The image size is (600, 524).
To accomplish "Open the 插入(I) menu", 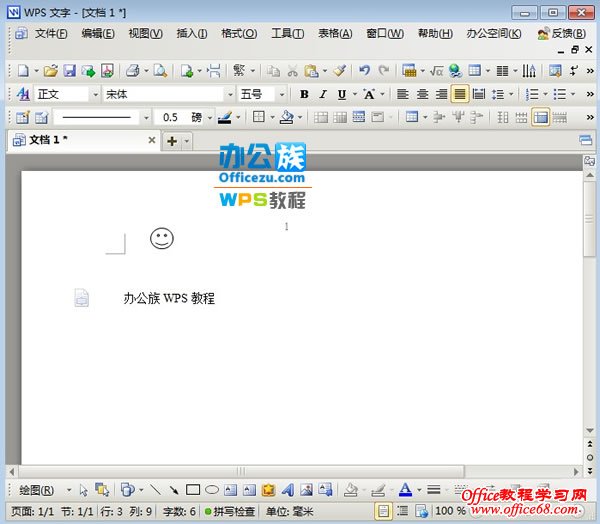I will (x=192, y=34).
